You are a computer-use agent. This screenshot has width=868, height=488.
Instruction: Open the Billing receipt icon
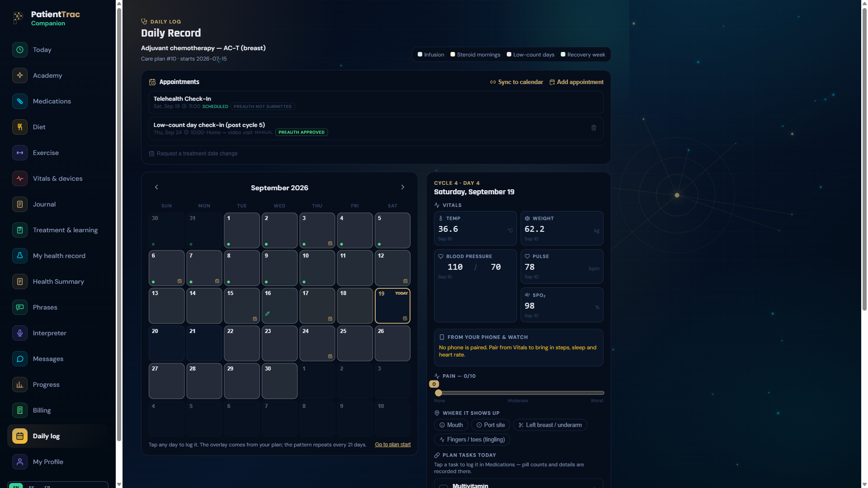coord(20,410)
